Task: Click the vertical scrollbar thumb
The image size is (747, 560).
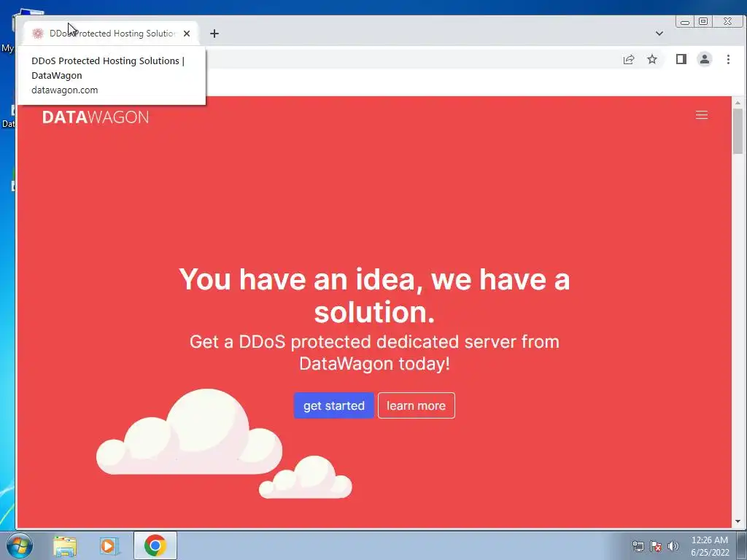Action: point(738,131)
